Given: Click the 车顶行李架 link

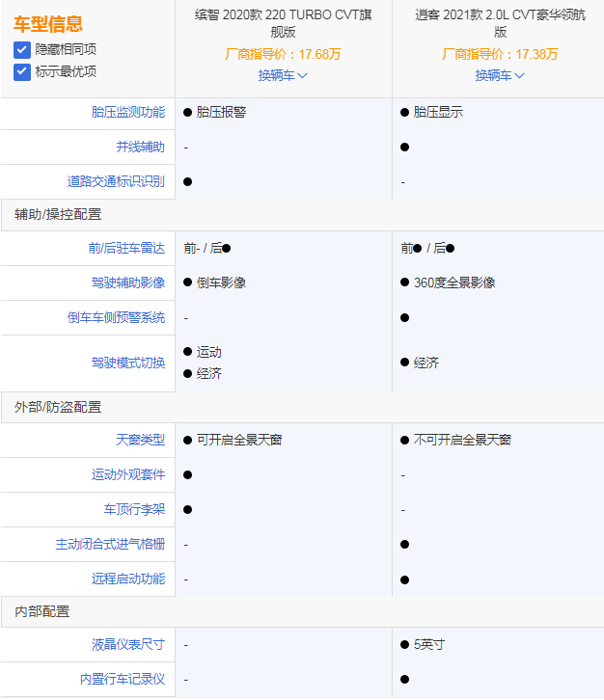Looking at the screenshot, I should (x=134, y=509).
